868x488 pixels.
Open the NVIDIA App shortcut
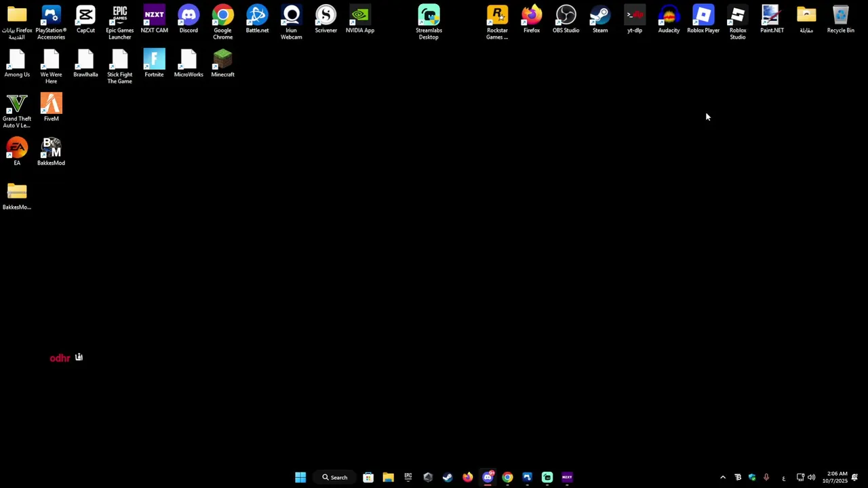pyautogui.click(x=360, y=19)
